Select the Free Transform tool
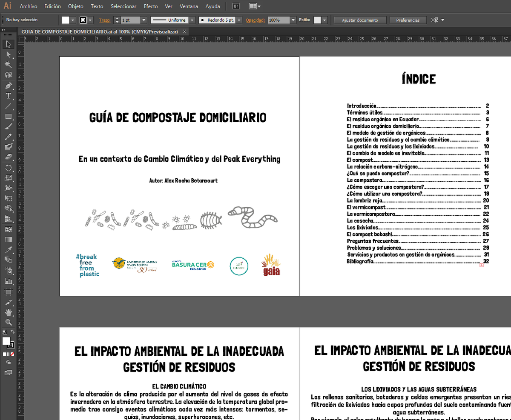The image size is (511, 420). (x=8, y=198)
